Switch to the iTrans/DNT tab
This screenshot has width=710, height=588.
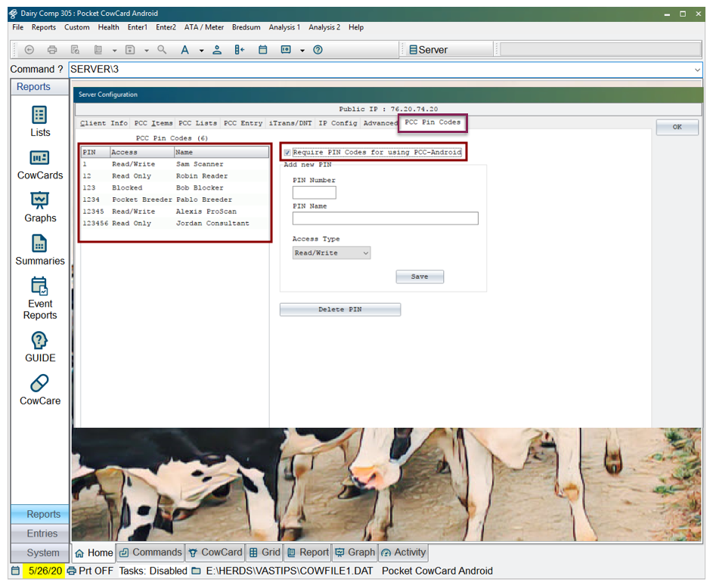[290, 123]
